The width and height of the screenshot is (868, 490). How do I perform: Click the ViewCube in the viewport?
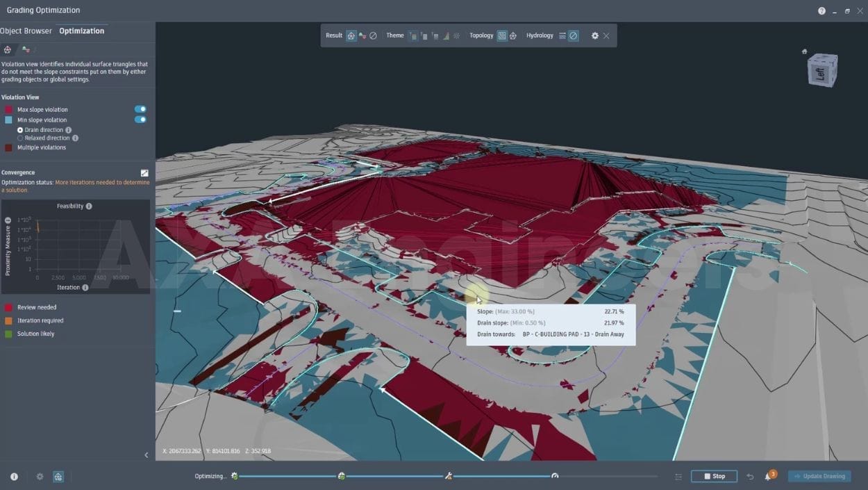(822, 70)
